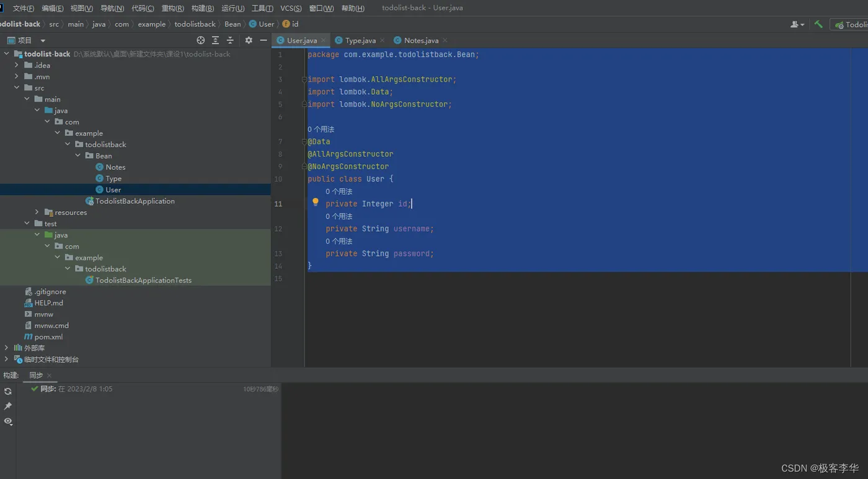Hide the project panel with minus icon
868x479 pixels.
pyautogui.click(x=263, y=40)
